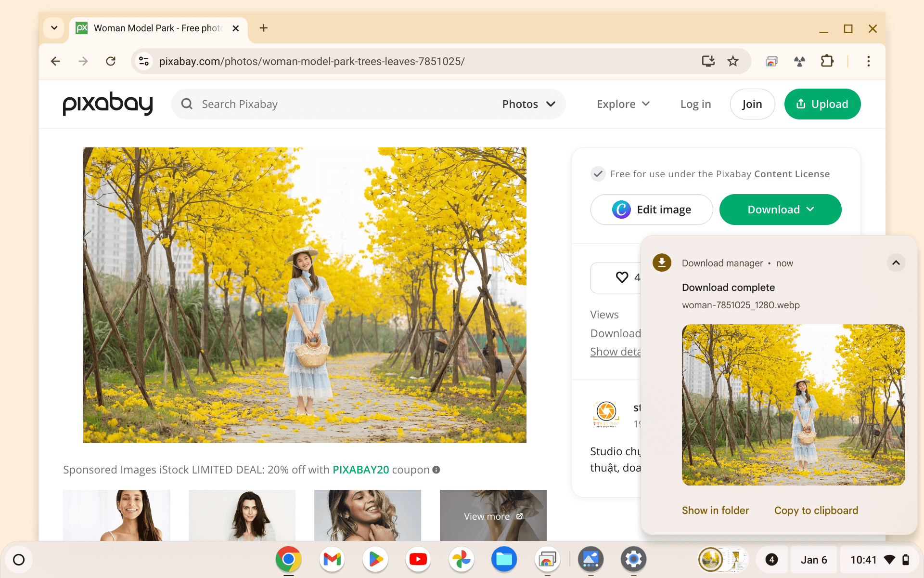Open a new browser tab

[x=263, y=28]
